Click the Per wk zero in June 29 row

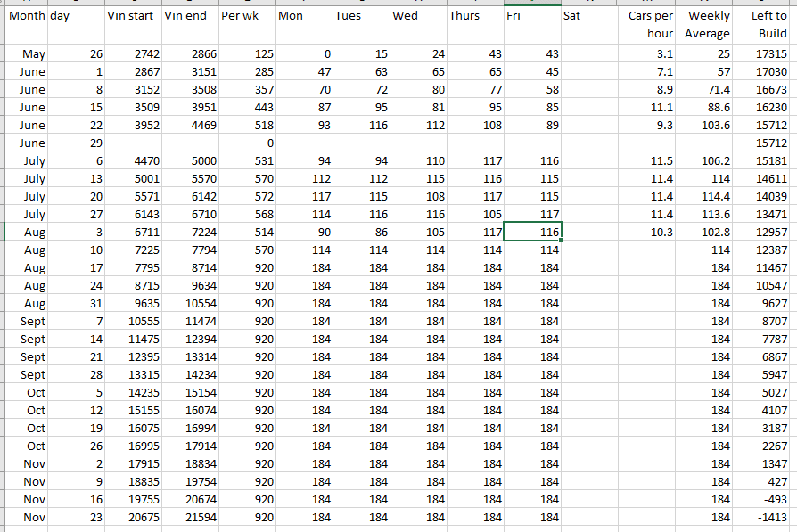point(246,143)
